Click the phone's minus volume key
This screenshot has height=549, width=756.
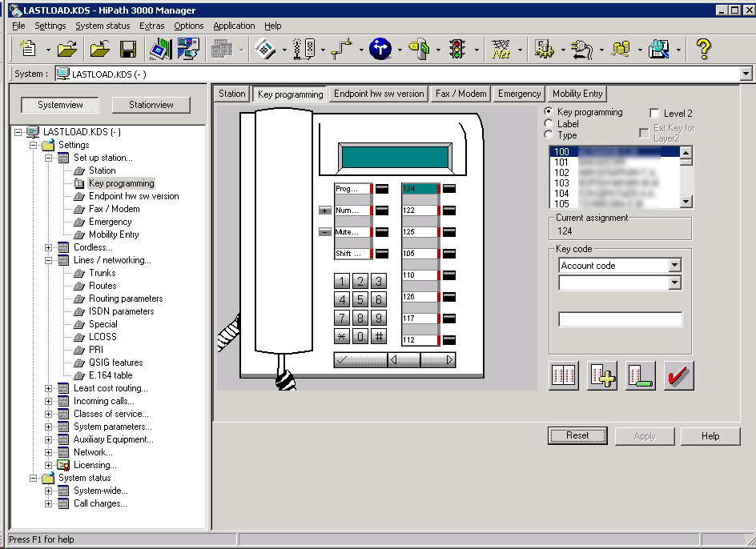point(325,232)
